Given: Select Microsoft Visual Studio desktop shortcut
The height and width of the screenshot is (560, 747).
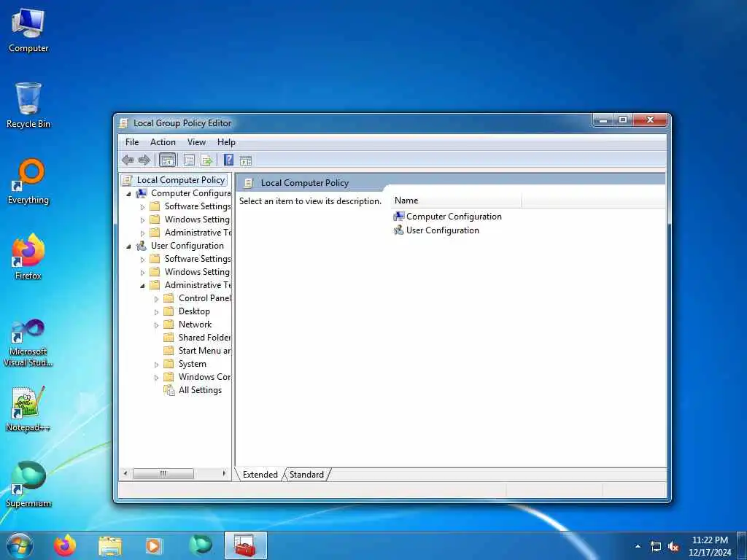Looking at the screenshot, I should 28,343.
